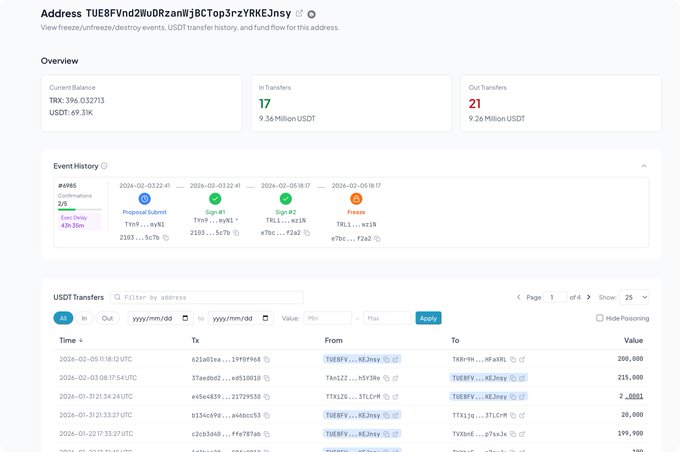Open the Show 25 rows dropdown
The width and height of the screenshot is (680, 452).
coord(634,297)
